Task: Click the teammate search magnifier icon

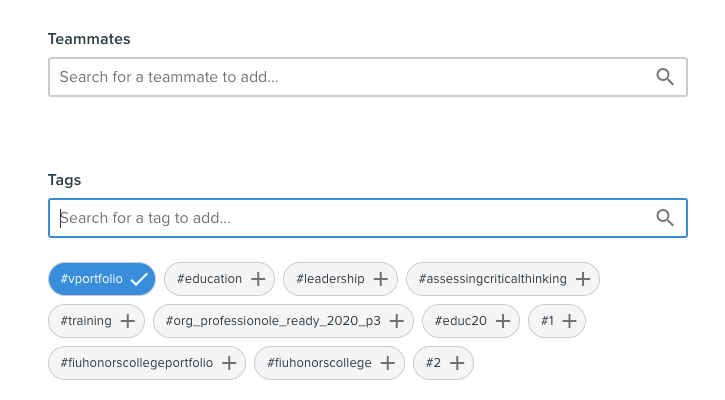Action: tap(665, 77)
